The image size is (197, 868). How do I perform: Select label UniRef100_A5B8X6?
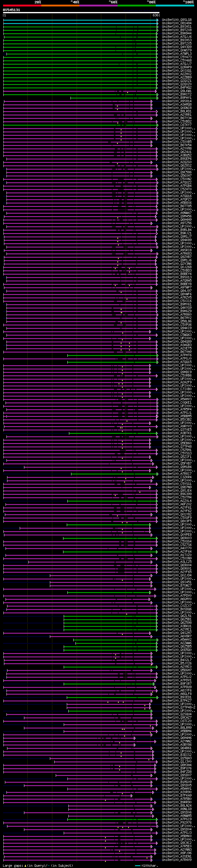177,203
